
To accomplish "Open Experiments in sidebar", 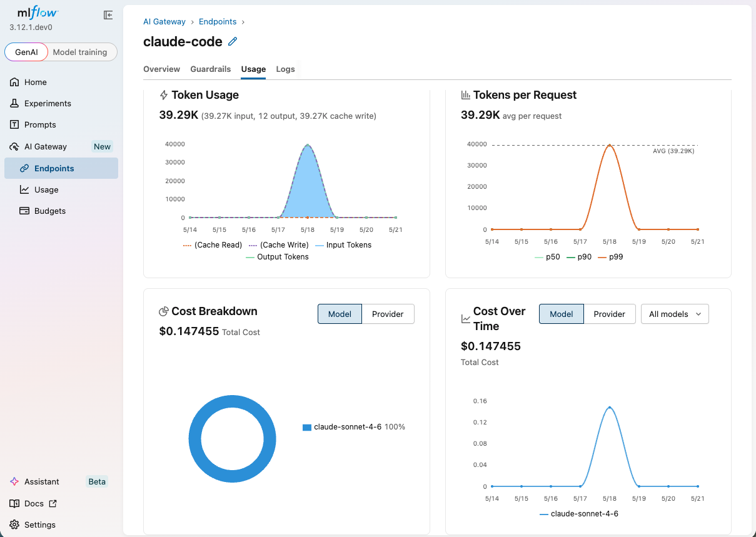I will pyautogui.click(x=61, y=103).
